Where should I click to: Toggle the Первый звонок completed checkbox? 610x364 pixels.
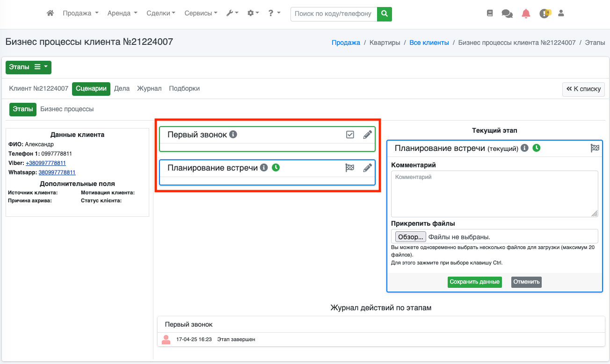click(x=350, y=135)
